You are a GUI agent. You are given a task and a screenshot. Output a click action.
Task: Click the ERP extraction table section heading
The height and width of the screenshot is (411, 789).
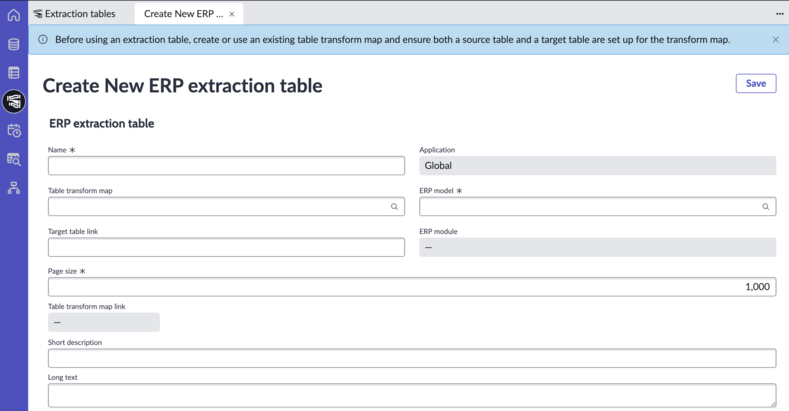pos(102,123)
